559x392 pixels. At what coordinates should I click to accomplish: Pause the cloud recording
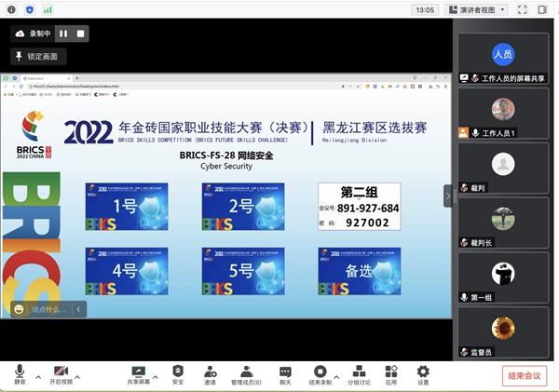point(63,34)
